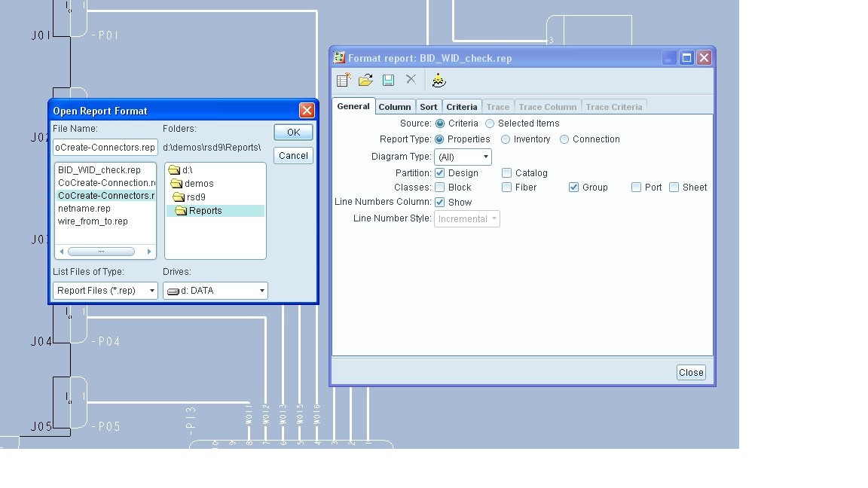Switch to the Column tab
Viewport: 868px width, 488px height.
(395, 107)
